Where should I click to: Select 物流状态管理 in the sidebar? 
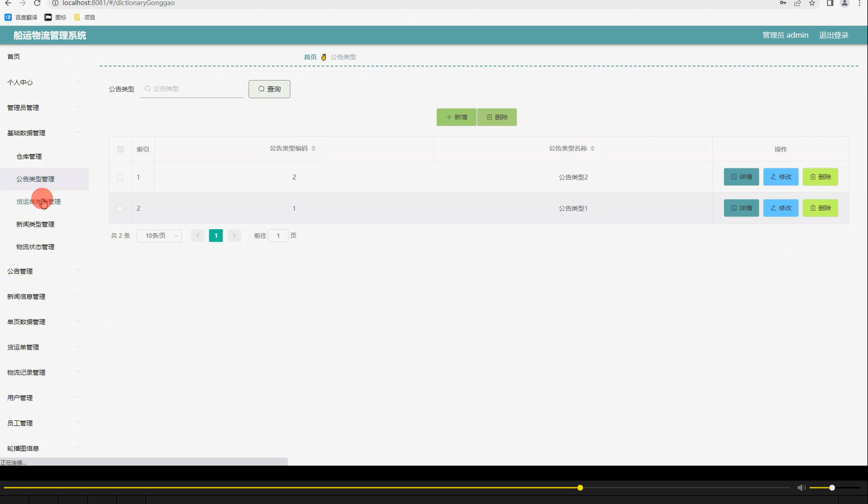35,246
